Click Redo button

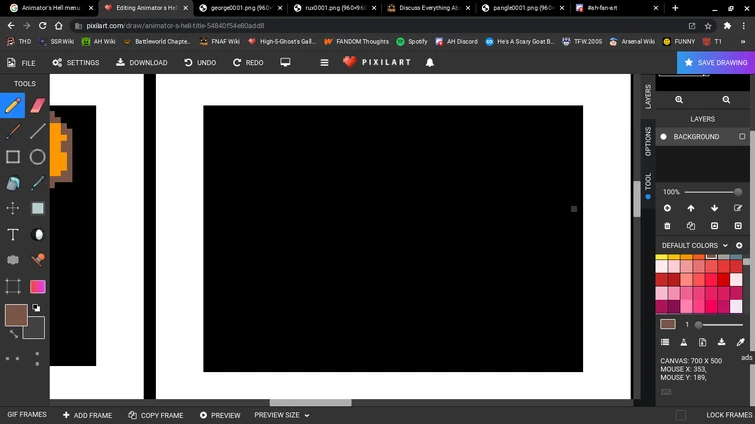click(x=248, y=63)
